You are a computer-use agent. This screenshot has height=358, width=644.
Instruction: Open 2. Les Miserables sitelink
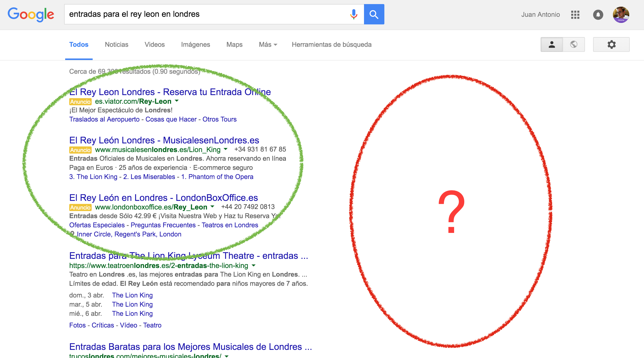point(149,177)
